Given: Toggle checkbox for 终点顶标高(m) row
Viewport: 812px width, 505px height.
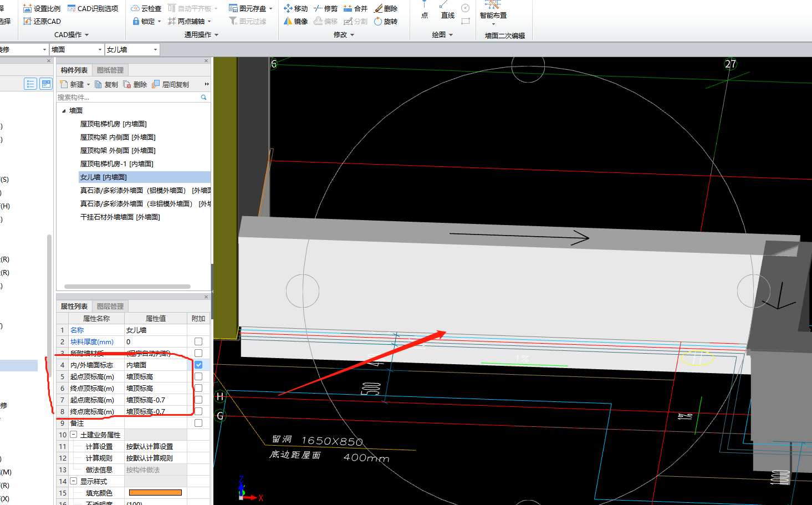Looking at the screenshot, I should 198,388.
